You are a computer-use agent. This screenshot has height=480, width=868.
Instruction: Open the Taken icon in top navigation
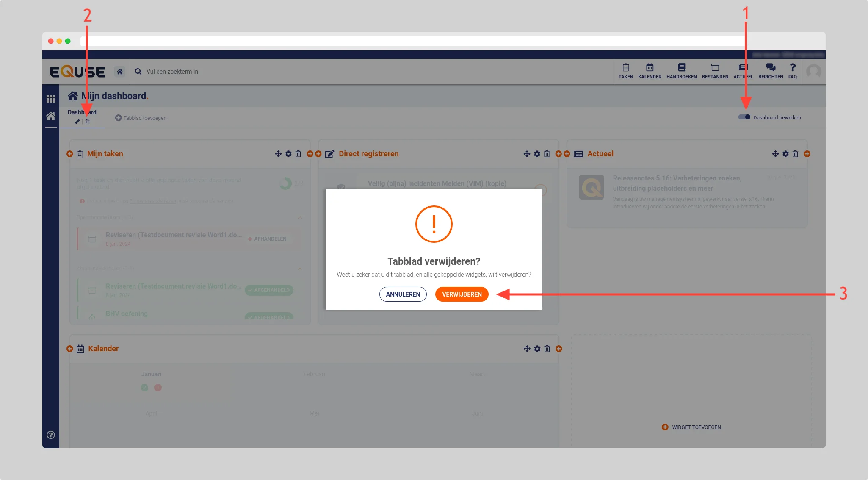625,71
